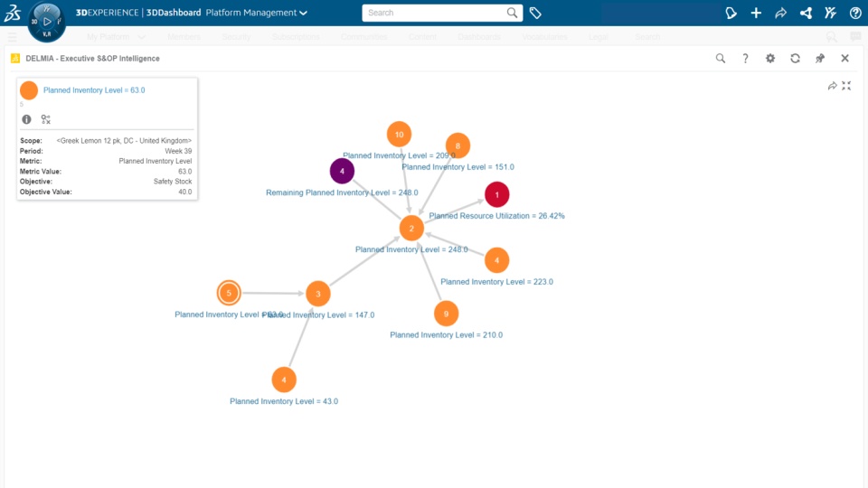This screenshot has width=868, height=488.
Task: Select the My Platform tab
Action: (x=108, y=36)
